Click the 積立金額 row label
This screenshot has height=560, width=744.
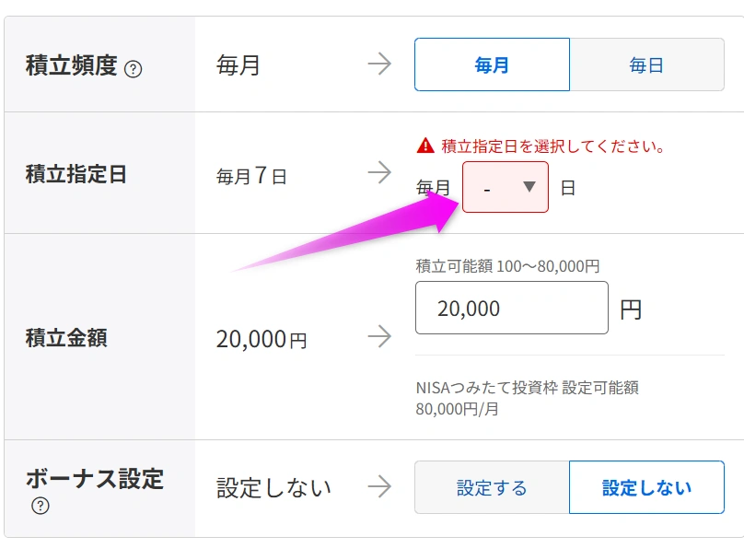pos(66,338)
